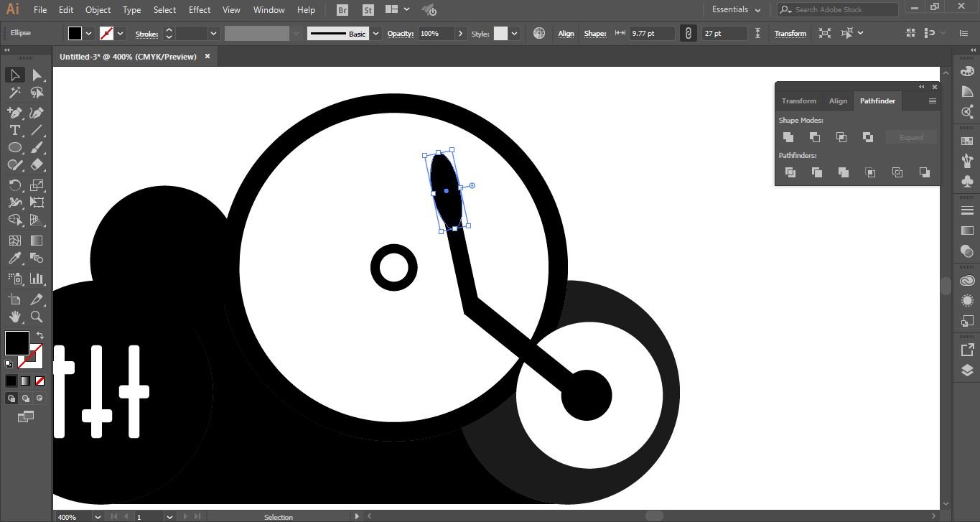This screenshot has height=522, width=980.
Task: Select the Shape Builder tool
Action: point(14,220)
